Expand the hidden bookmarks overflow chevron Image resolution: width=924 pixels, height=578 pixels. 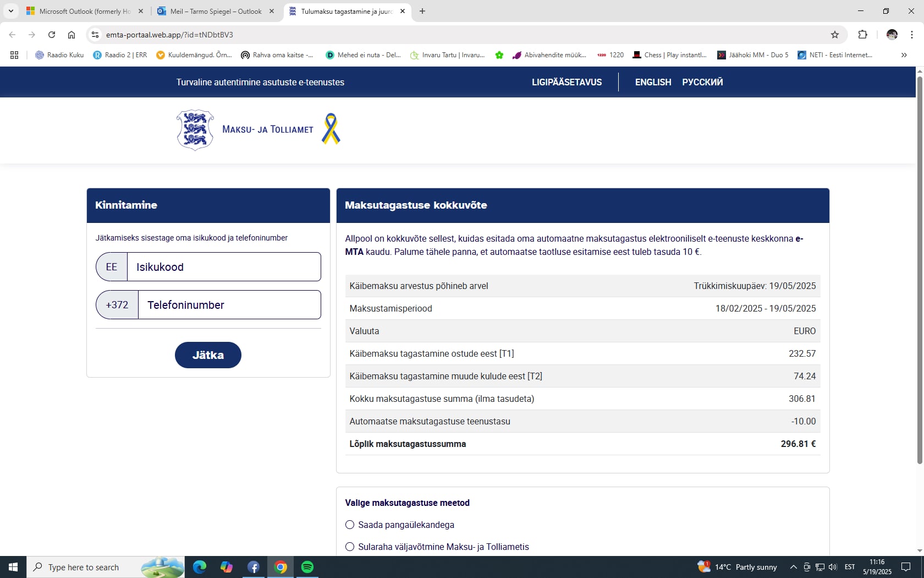point(904,55)
